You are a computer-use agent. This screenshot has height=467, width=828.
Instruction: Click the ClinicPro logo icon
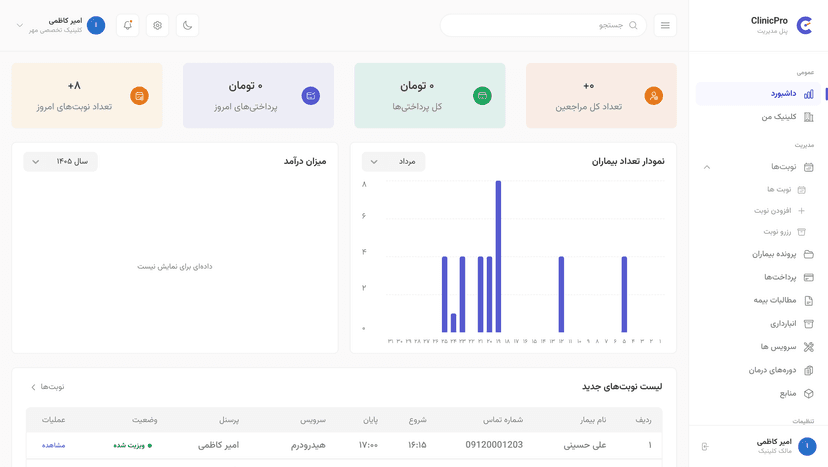point(804,25)
